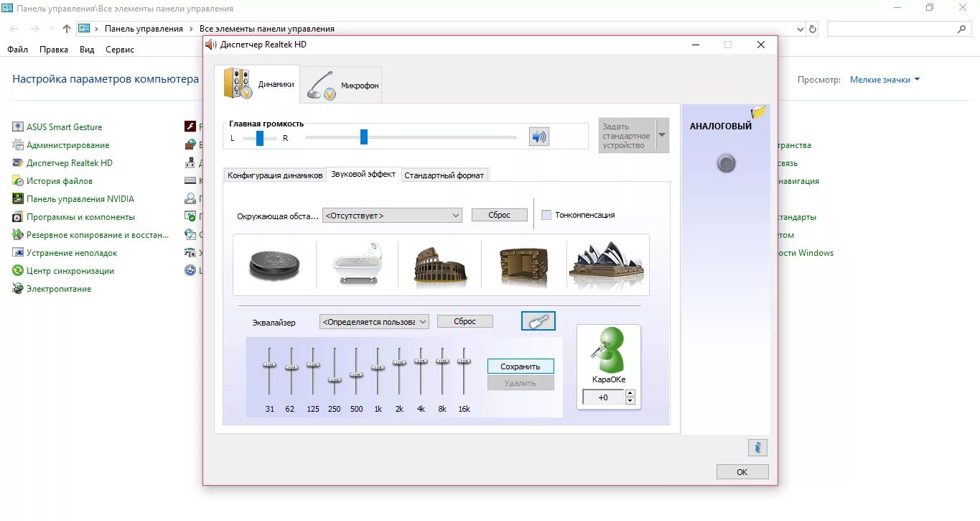Click the Электропитание icon
980x521 pixels.
click(18, 289)
